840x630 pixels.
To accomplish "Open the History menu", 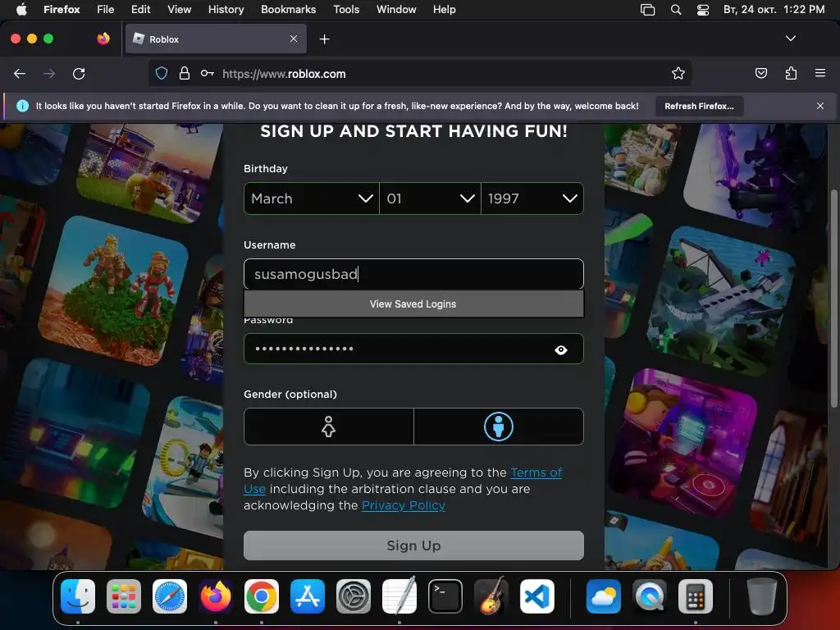I will tap(226, 10).
